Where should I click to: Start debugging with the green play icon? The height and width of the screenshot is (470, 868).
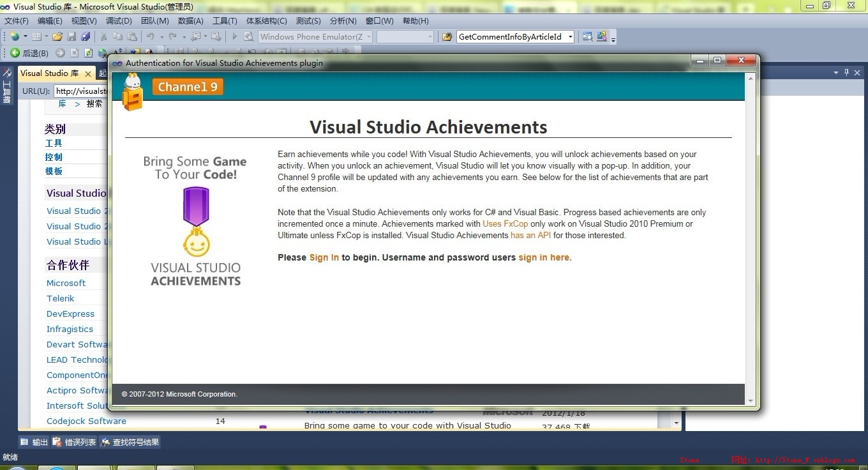(x=235, y=36)
